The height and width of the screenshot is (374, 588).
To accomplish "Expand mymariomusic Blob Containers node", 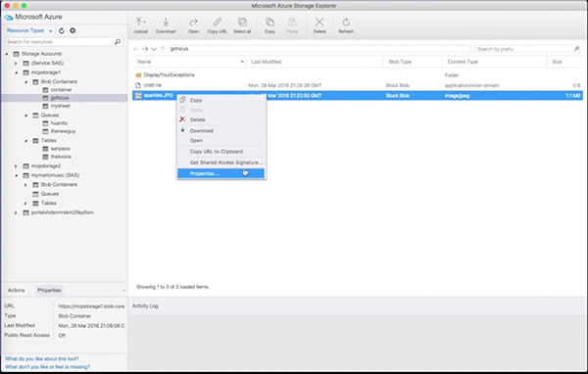I will (x=25, y=185).
